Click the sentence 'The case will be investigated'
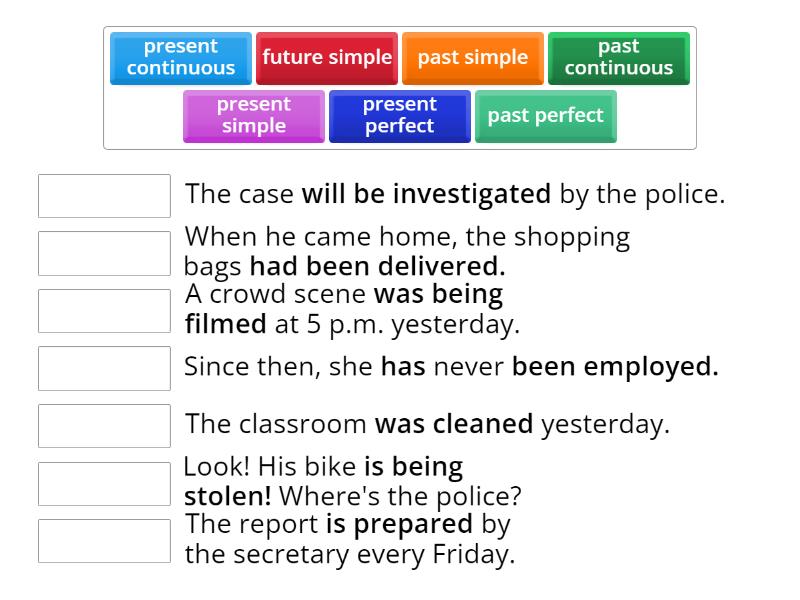This screenshot has height=600, width=800. pyautogui.click(x=455, y=194)
